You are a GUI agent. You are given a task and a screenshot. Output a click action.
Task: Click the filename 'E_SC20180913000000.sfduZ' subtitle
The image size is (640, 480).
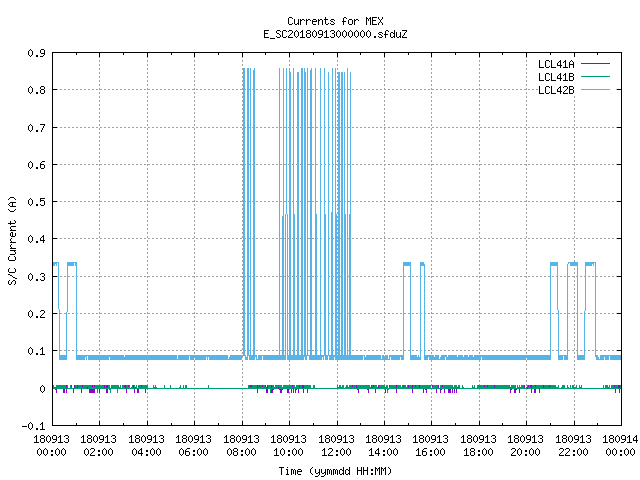335,34
